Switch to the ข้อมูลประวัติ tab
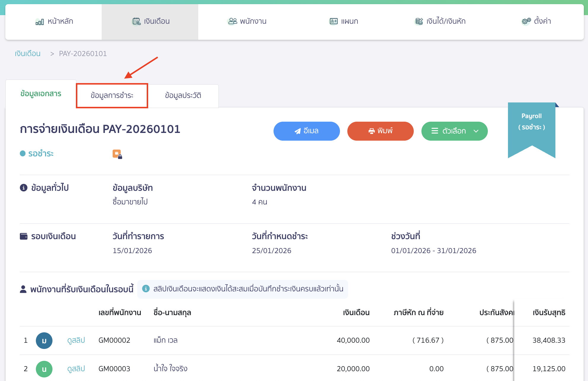Image resolution: width=588 pixels, height=381 pixels. coord(183,95)
